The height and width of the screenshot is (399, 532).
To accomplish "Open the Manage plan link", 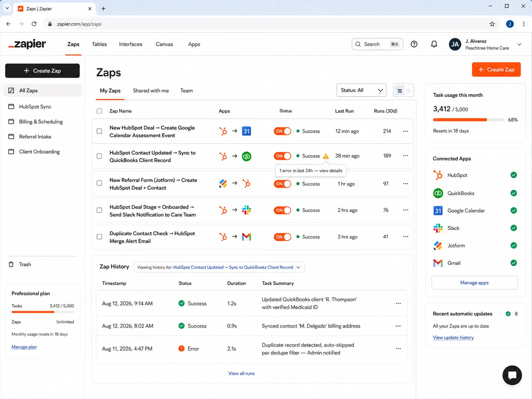I will pyautogui.click(x=24, y=347).
